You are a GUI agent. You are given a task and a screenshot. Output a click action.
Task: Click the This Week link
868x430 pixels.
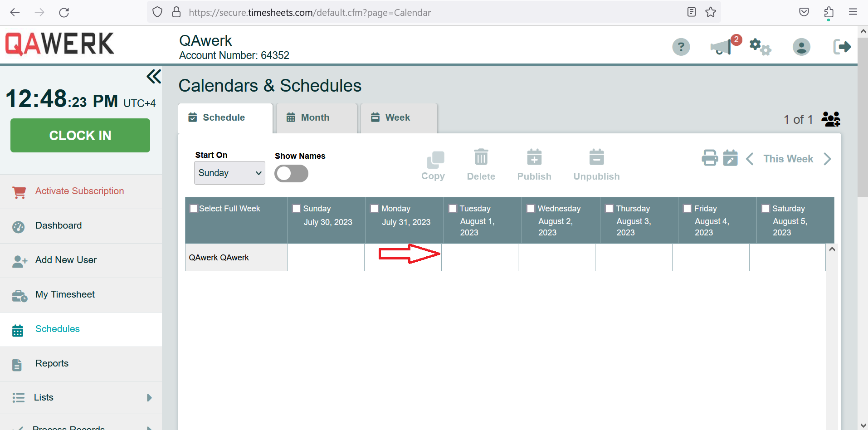click(788, 159)
